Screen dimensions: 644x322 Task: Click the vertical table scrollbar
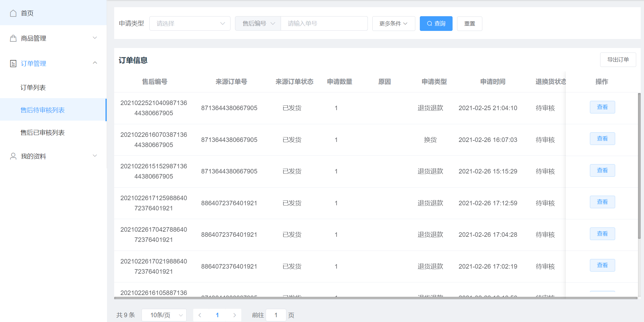(x=639, y=166)
